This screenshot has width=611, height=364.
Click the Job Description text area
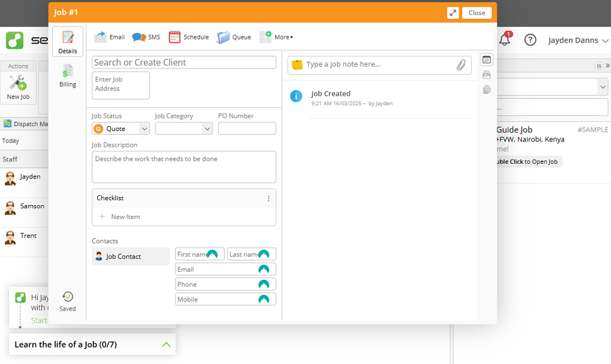coord(184,167)
